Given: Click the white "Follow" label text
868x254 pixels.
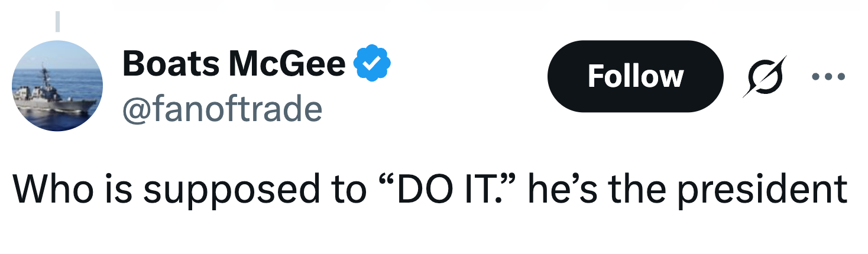Looking at the screenshot, I should [x=635, y=76].
